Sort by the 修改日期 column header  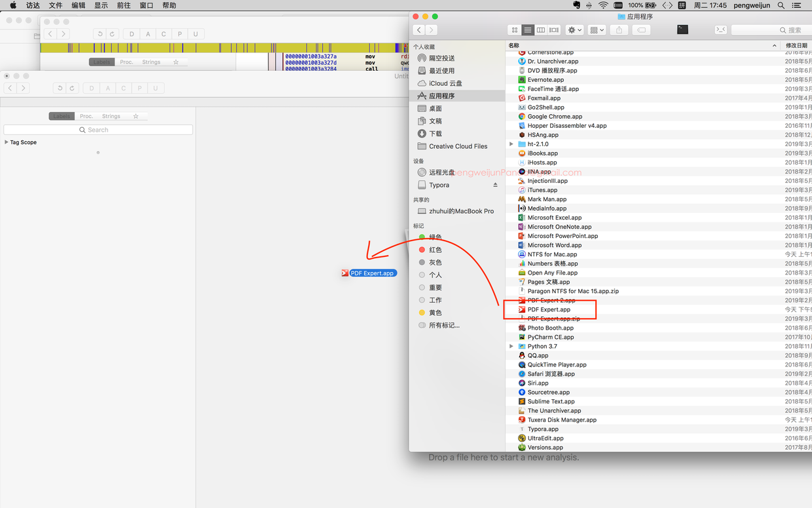click(796, 45)
